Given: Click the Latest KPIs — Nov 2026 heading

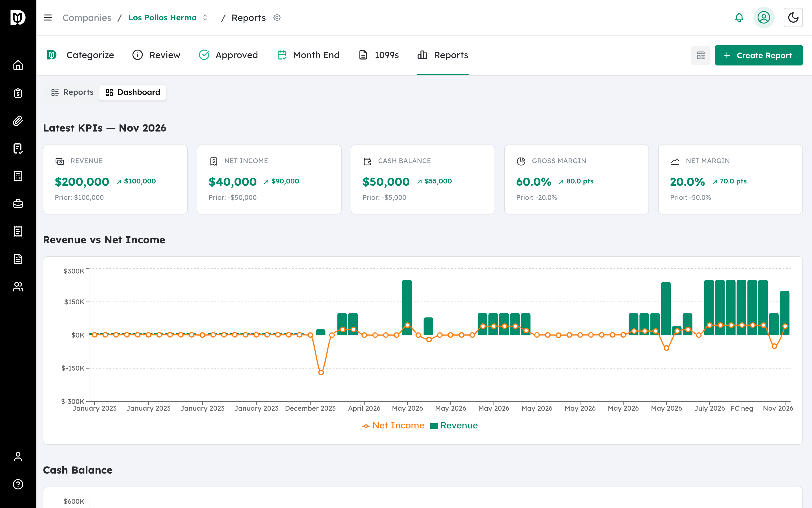Looking at the screenshot, I should click(x=105, y=128).
